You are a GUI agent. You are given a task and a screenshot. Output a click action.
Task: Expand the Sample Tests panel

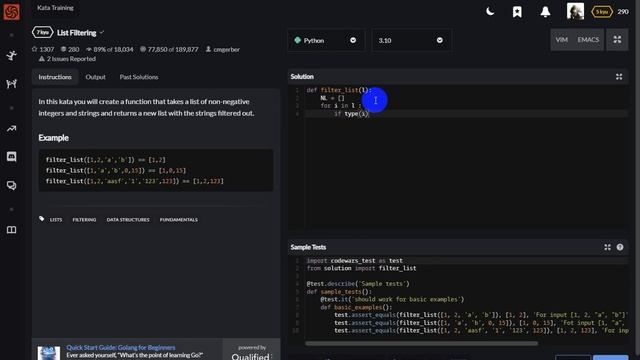607,247
